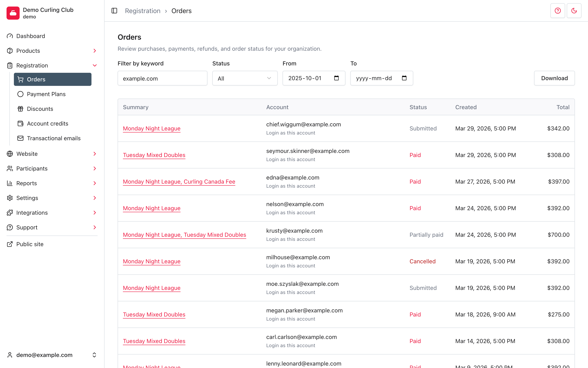Open the To date calendar picker icon
The image size is (588, 368).
coord(404,78)
